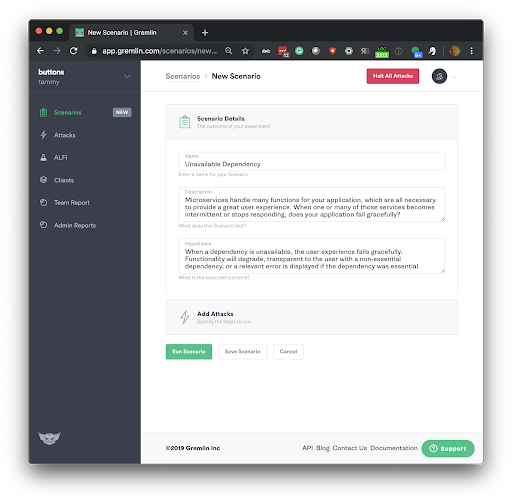
Task: Click the NEW badge next to Scenarios
Action: 122,112
